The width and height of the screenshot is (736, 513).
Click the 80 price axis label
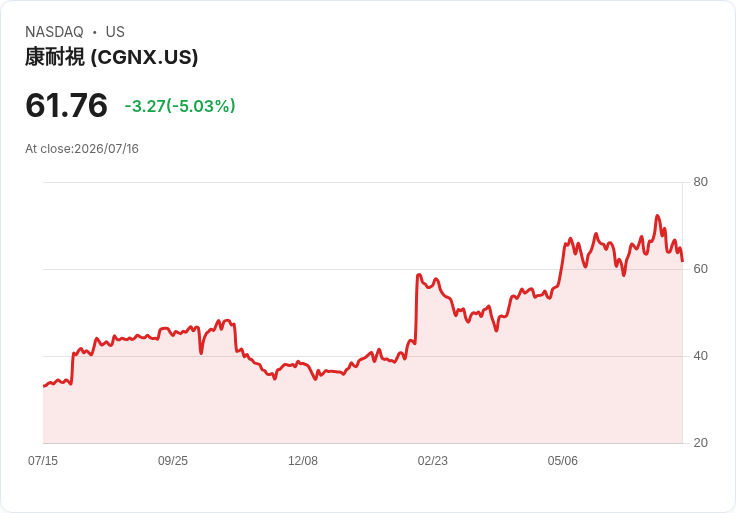pos(700,182)
